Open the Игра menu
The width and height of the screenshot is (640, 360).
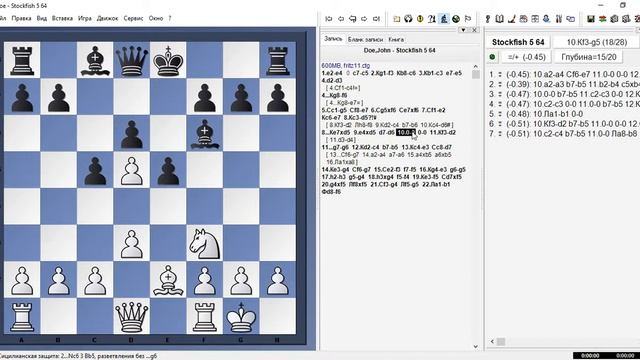coord(84,18)
